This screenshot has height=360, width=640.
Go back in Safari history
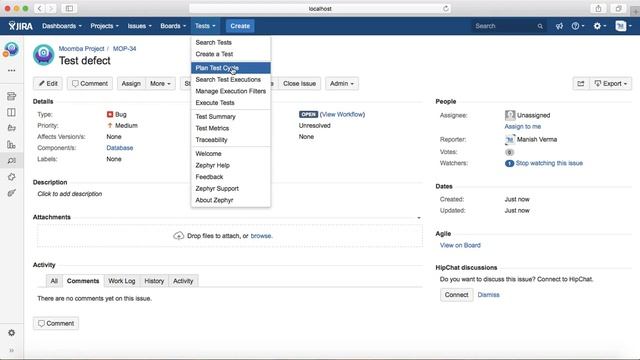click(x=39, y=9)
